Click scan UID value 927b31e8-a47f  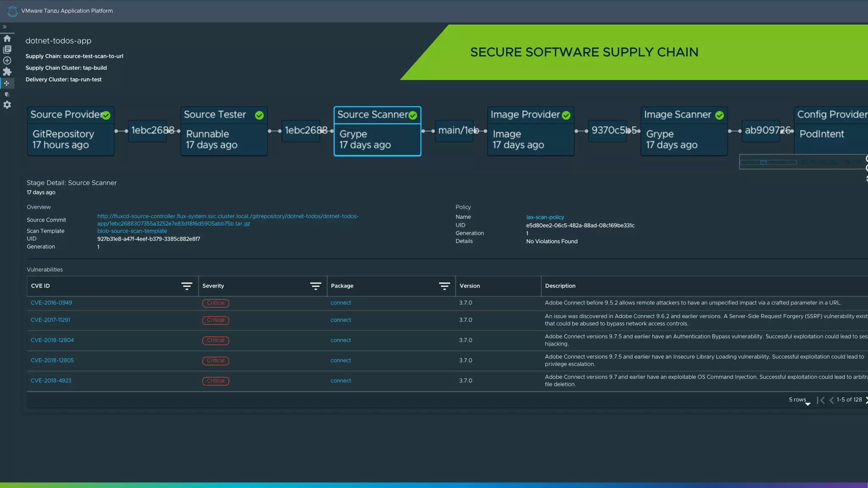148,239
